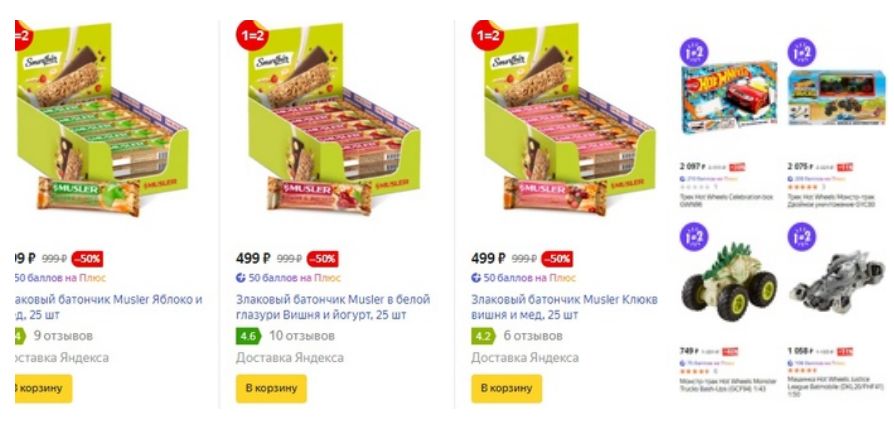Screen dimensions: 894x426
Task: Click the red 1=2 badge on cherry yogurt bar
Action: point(252,35)
